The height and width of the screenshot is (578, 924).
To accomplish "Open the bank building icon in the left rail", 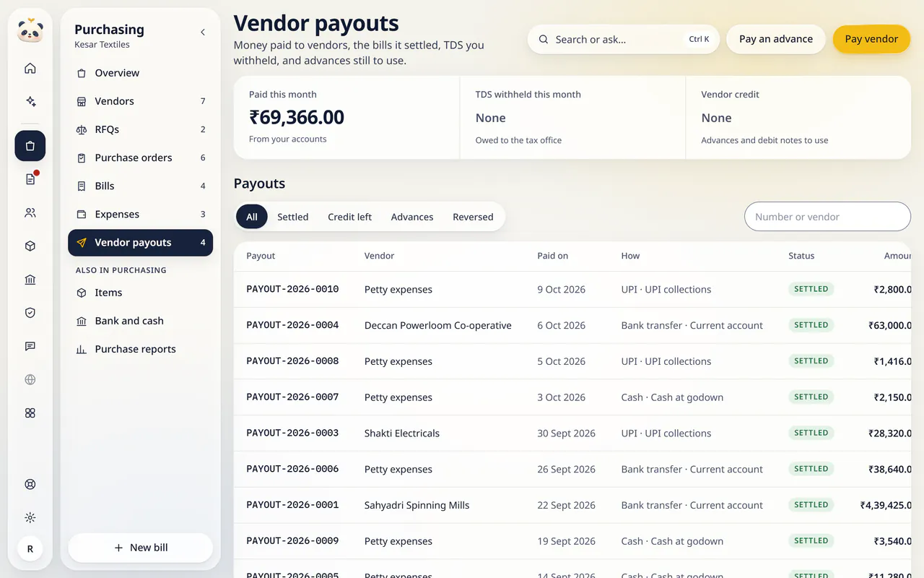I will (x=30, y=280).
